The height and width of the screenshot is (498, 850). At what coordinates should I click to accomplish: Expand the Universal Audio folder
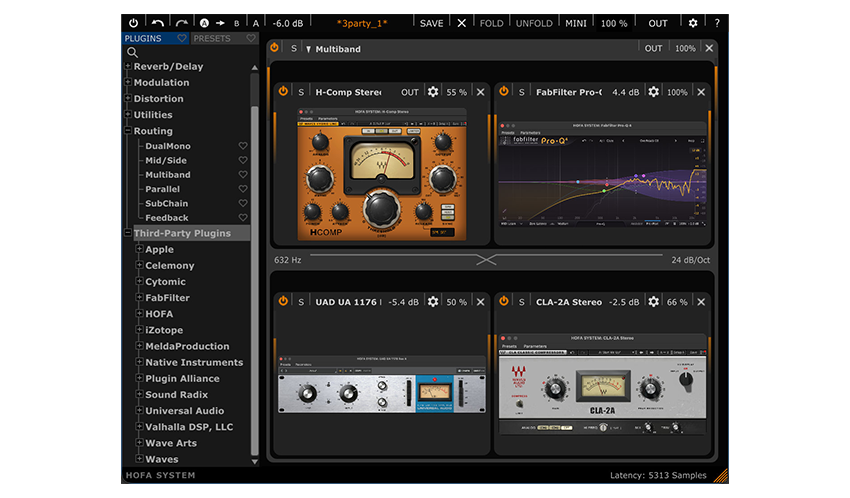pyautogui.click(x=139, y=410)
